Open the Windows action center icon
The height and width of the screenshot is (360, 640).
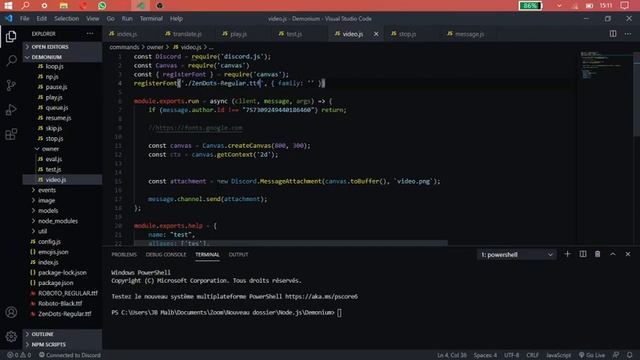click(x=624, y=6)
